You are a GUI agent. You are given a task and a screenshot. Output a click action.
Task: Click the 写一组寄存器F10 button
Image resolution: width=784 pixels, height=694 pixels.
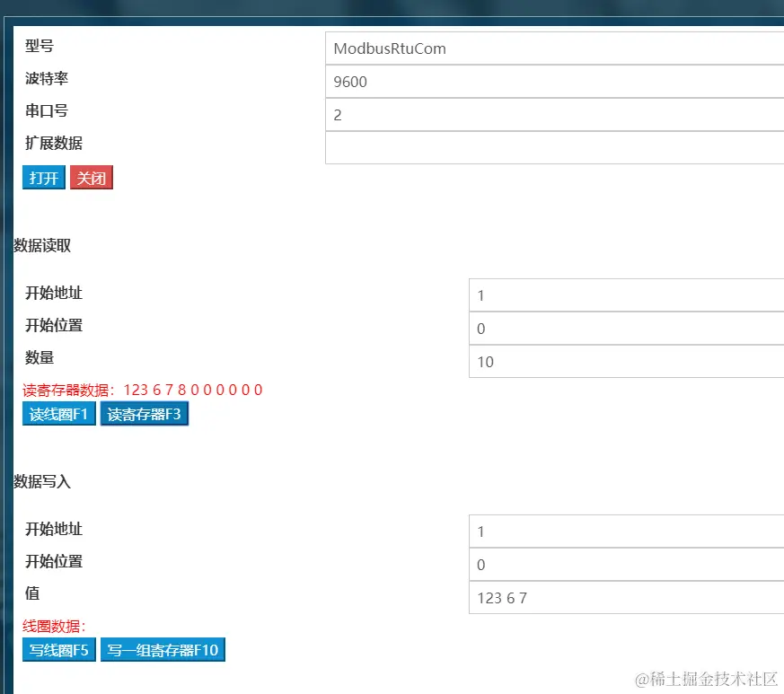(163, 649)
